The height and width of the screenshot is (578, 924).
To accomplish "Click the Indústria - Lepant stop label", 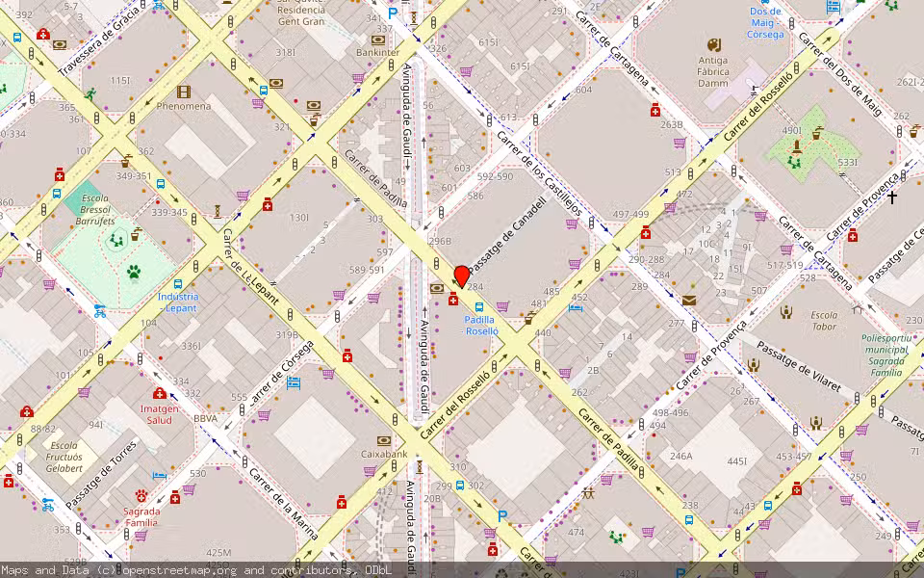I will tap(178, 302).
